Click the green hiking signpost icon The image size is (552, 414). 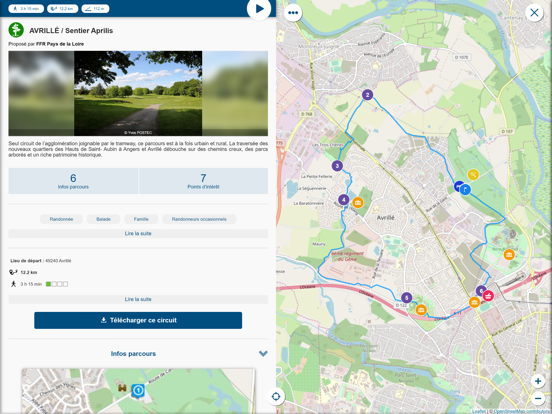pos(16,30)
